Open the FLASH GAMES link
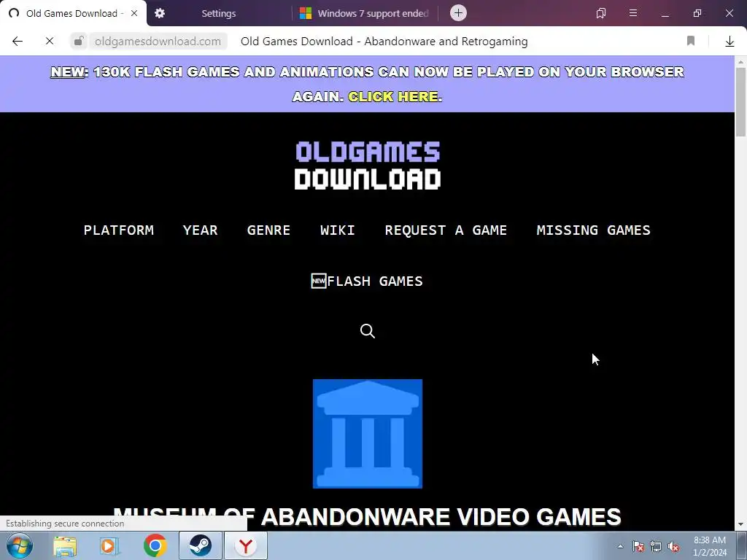Viewport: 747px width, 560px height. click(367, 281)
